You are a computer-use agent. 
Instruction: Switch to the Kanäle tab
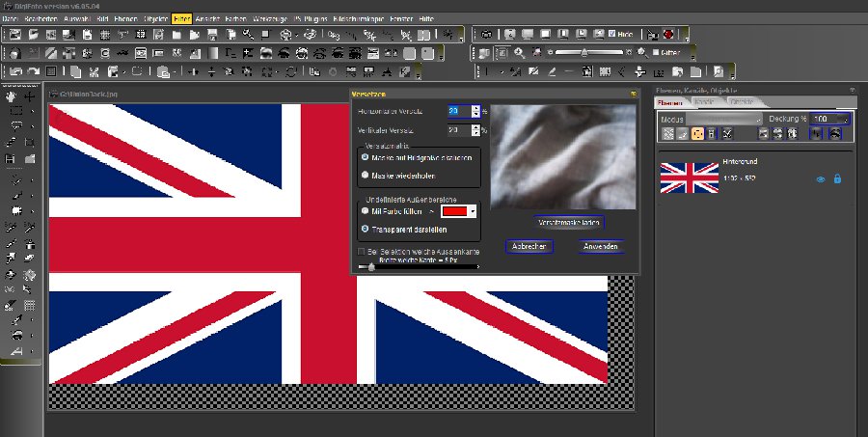tap(705, 101)
